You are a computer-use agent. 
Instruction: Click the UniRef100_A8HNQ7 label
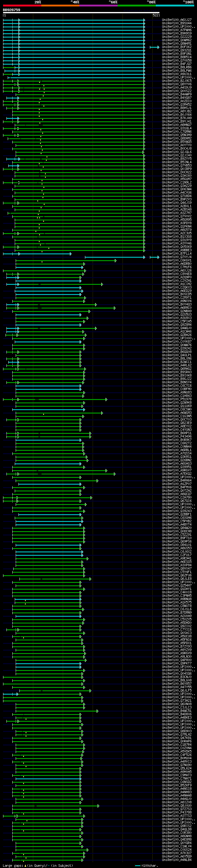(x=177, y=125)
